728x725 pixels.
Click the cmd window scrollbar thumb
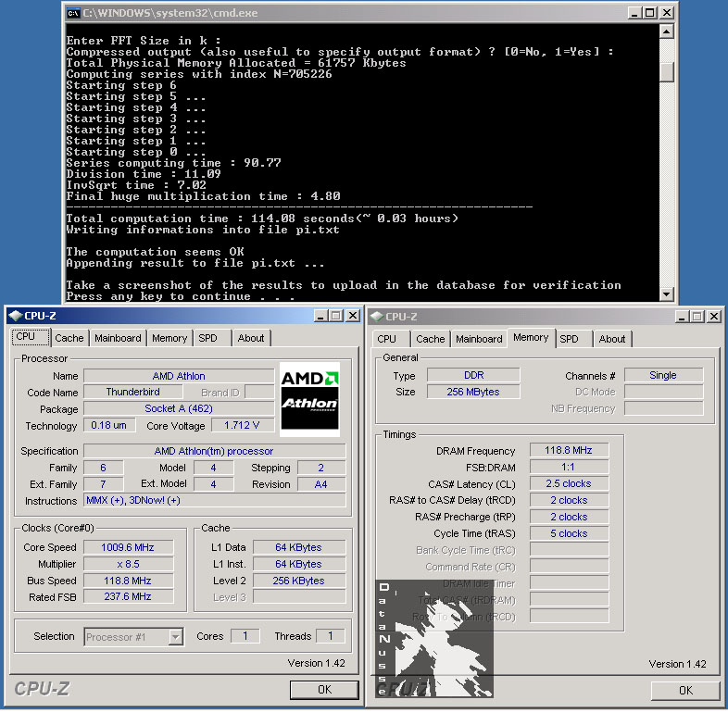tap(667, 72)
